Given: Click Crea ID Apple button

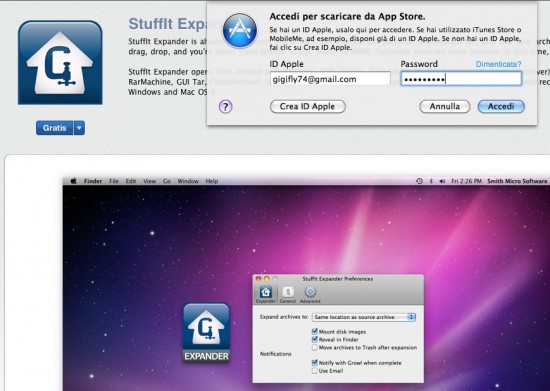Looking at the screenshot, I should click(x=308, y=107).
